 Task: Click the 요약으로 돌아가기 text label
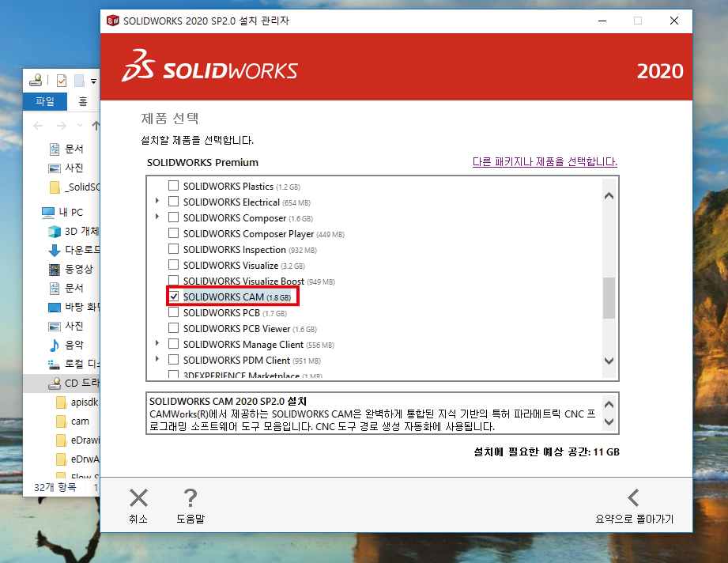pyautogui.click(x=634, y=519)
